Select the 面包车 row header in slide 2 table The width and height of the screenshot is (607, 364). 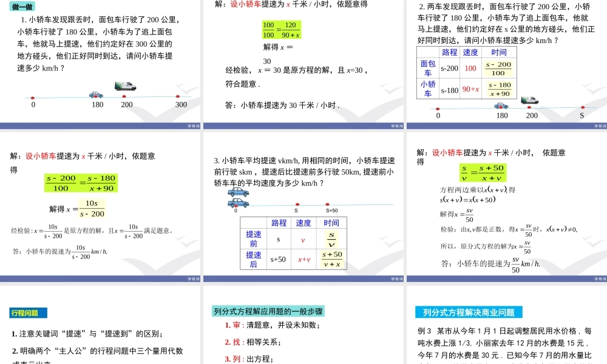428,67
